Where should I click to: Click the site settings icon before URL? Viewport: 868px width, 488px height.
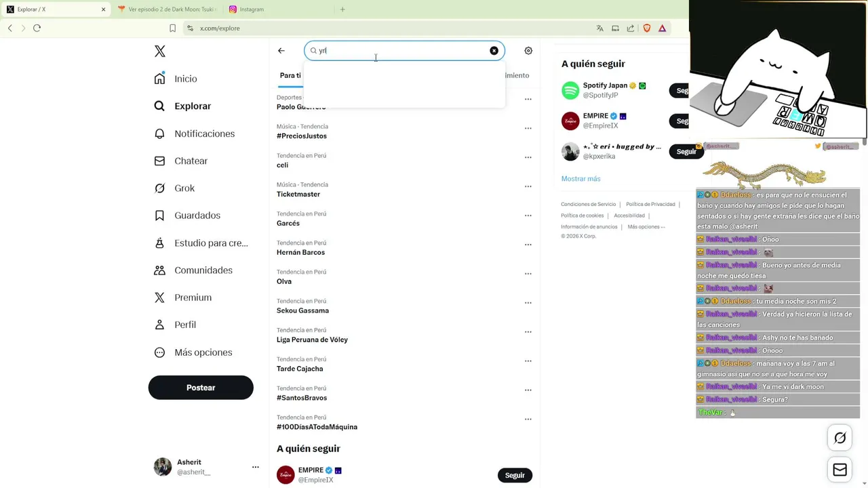tap(191, 28)
